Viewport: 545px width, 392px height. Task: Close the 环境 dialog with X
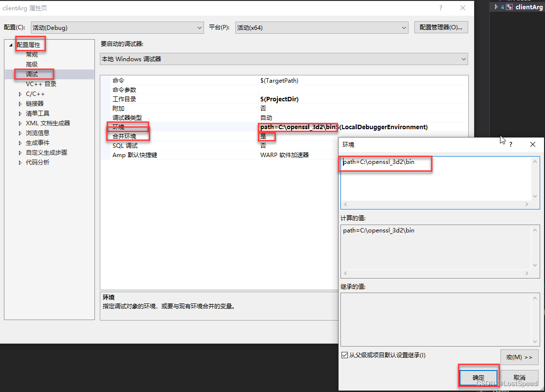tap(532, 144)
